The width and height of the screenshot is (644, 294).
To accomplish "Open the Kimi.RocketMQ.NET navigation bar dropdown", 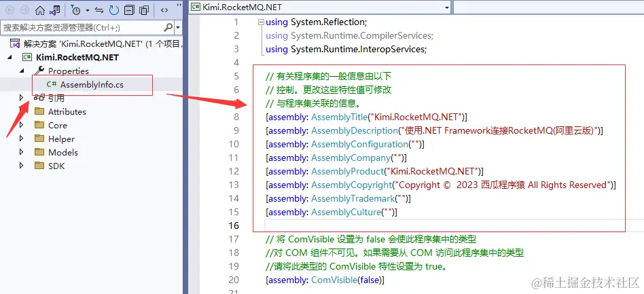I will coord(447,7).
